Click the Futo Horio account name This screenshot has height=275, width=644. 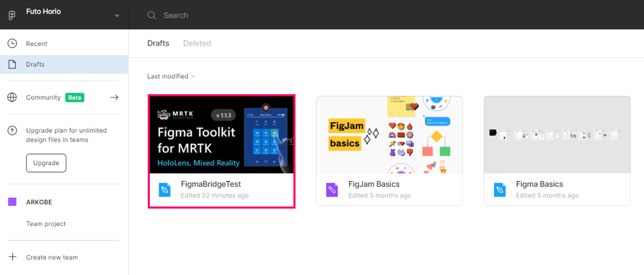(43, 11)
